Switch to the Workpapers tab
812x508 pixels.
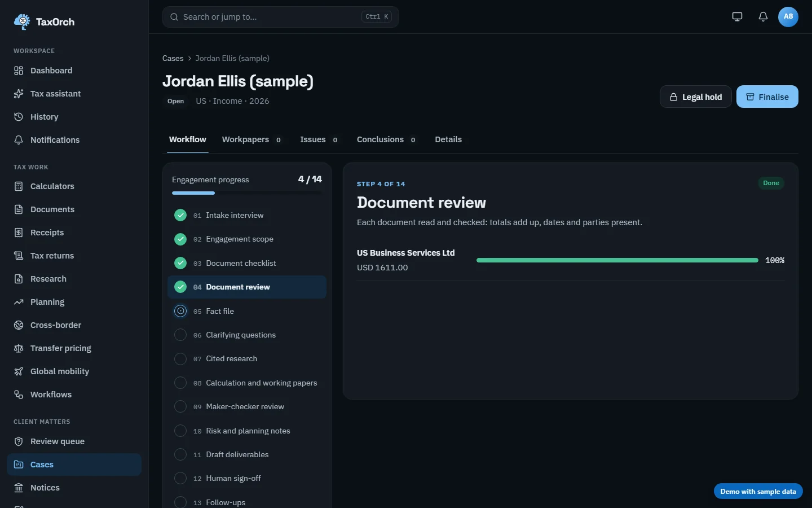[x=252, y=139]
